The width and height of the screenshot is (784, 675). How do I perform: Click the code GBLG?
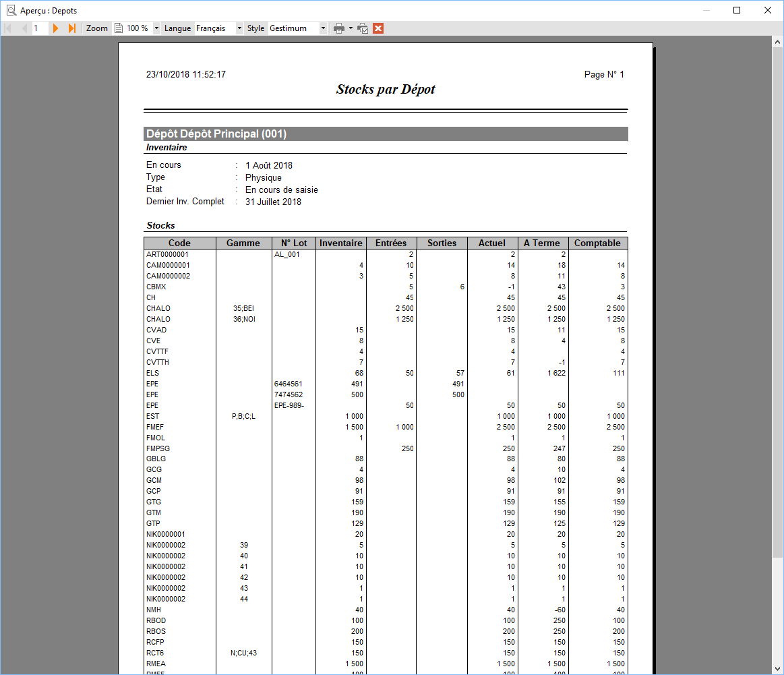pyautogui.click(x=156, y=459)
